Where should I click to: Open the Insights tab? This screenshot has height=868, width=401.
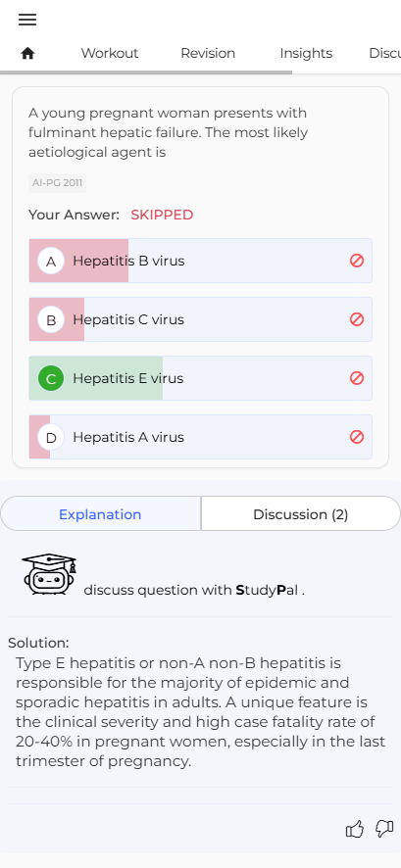(306, 53)
